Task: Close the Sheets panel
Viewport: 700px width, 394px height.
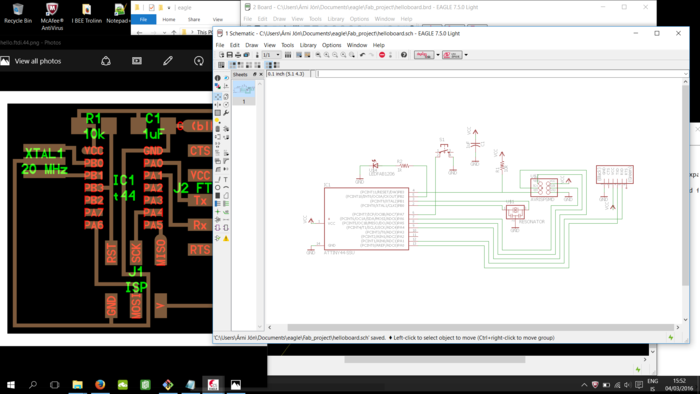Action: tap(261, 74)
